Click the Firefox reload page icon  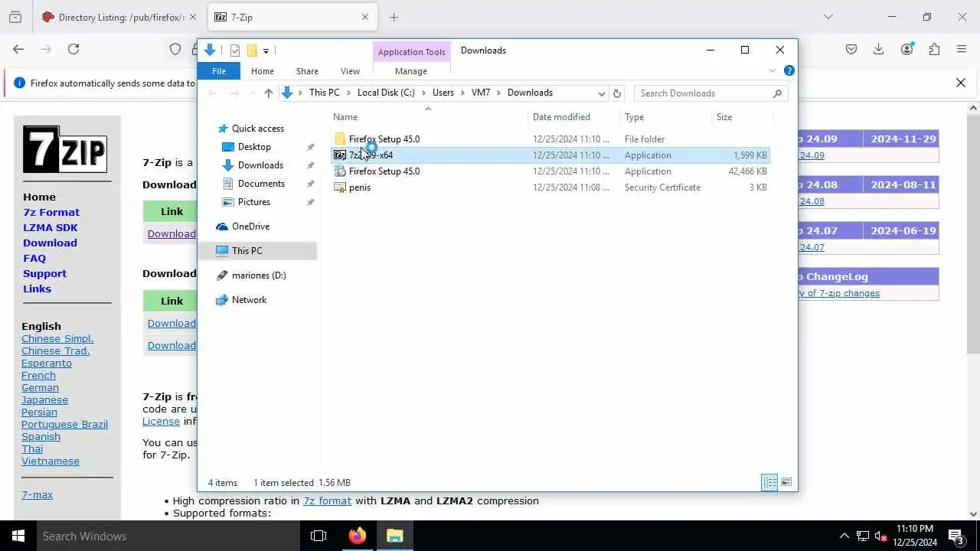(73, 49)
